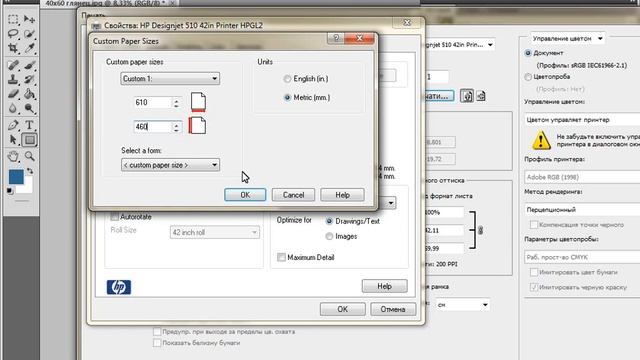Click OK in Custom Paper Sizes dialog
This screenshot has height=360, width=640.
(245, 195)
